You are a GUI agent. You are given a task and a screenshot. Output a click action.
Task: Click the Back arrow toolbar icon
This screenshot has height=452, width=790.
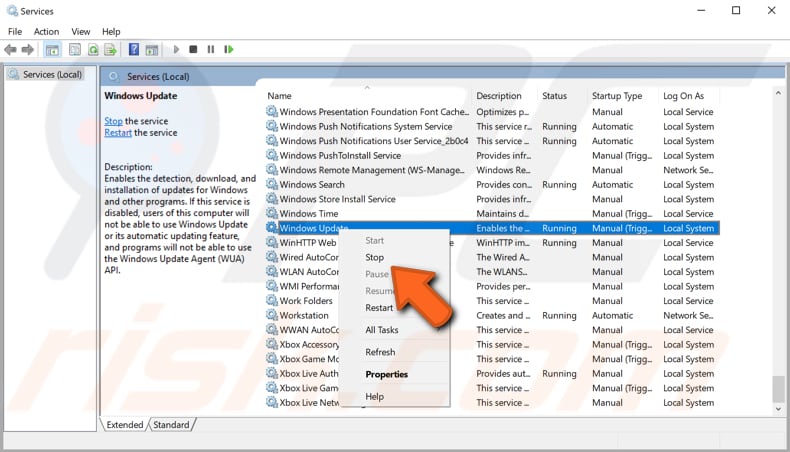10,49
